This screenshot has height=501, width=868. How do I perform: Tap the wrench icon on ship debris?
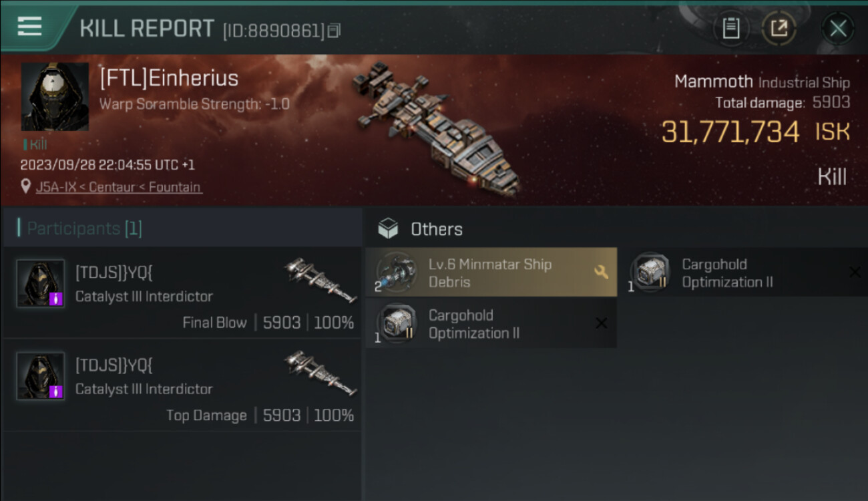(x=600, y=272)
